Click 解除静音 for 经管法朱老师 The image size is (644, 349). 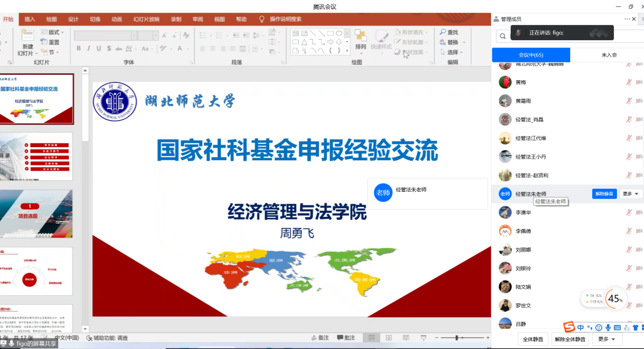(x=604, y=194)
